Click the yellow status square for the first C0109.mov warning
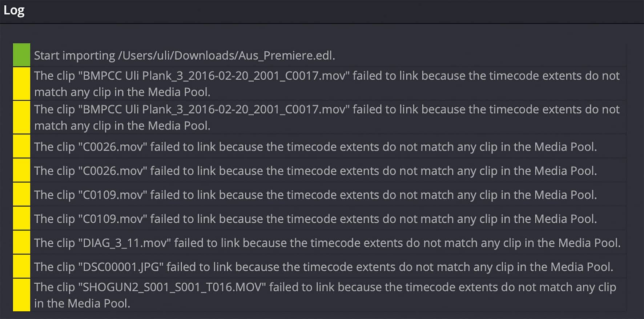 click(21, 195)
